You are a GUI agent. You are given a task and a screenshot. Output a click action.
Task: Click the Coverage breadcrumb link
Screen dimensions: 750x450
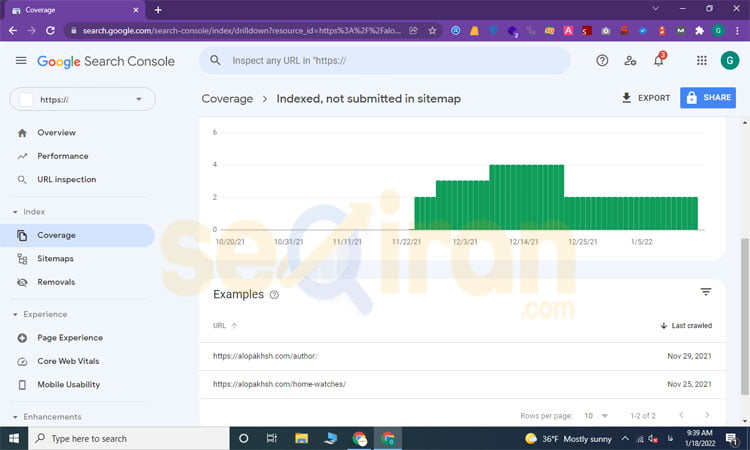coord(227,99)
